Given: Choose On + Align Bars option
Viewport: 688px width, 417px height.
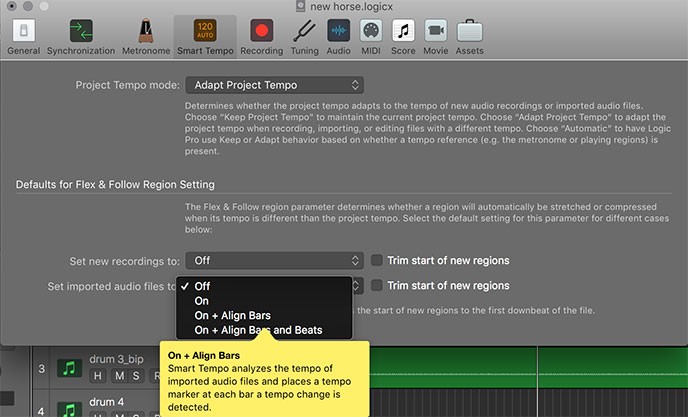Looking at the screenshot, I should coord(264,316).
